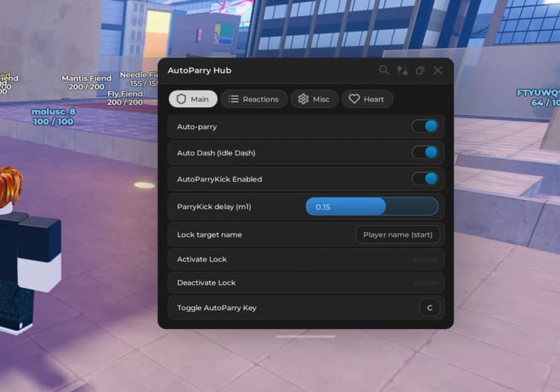Click the AutoParry Hub title text
The width and height of the screenshot is (560, 392).
coord(200,70)
